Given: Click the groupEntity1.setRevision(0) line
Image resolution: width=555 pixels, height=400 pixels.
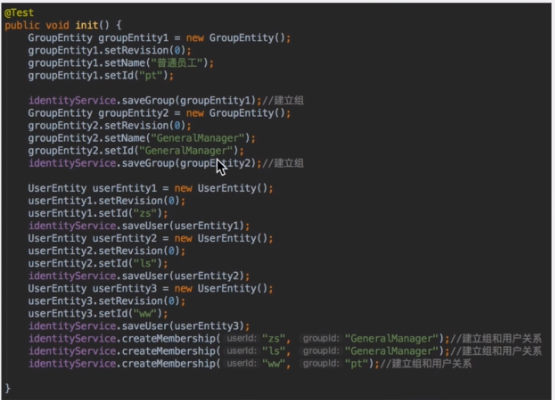Looking at the screenshot, I should click(109, 50).
